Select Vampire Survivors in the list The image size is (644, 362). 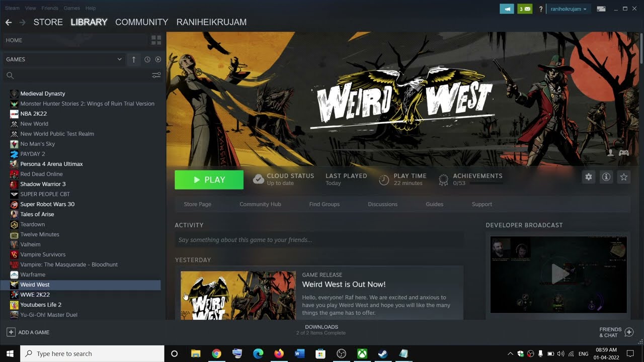[43, 254]
